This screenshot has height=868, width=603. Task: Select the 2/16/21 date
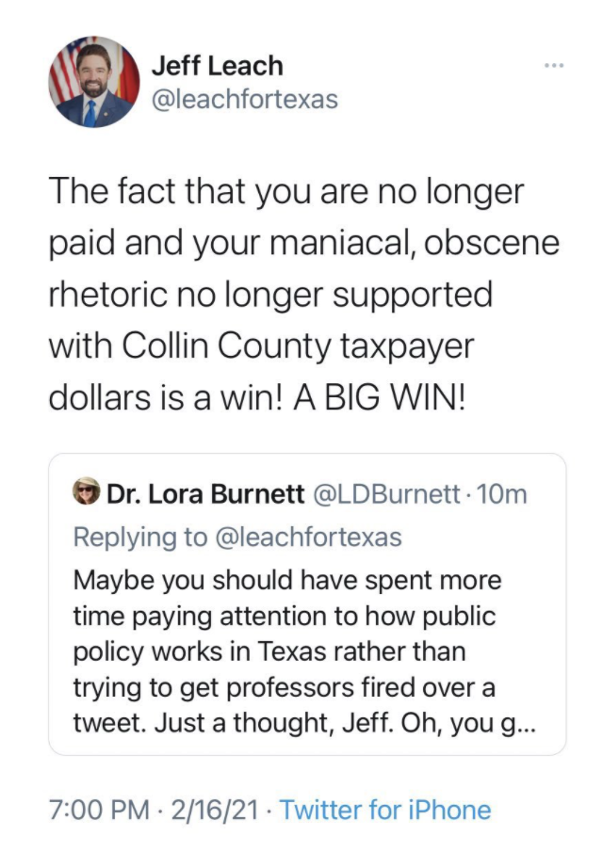point(215,810)
